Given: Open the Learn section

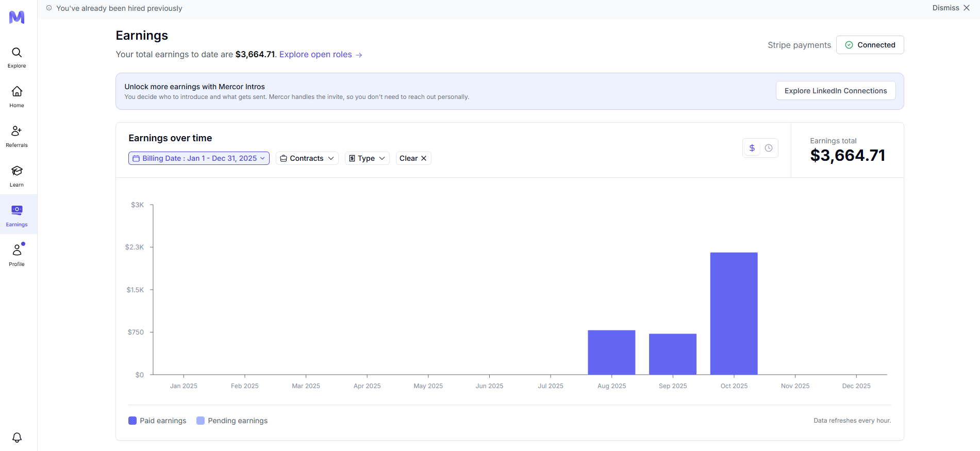Looking at the screenshot, I should (x=17, y=176).
